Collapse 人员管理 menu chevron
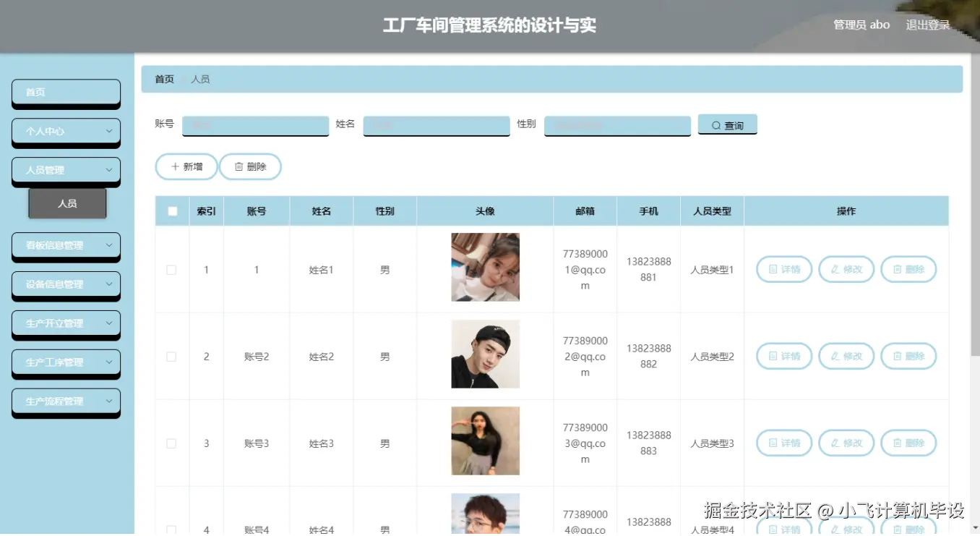980x536 pixels. click(109, 170)
